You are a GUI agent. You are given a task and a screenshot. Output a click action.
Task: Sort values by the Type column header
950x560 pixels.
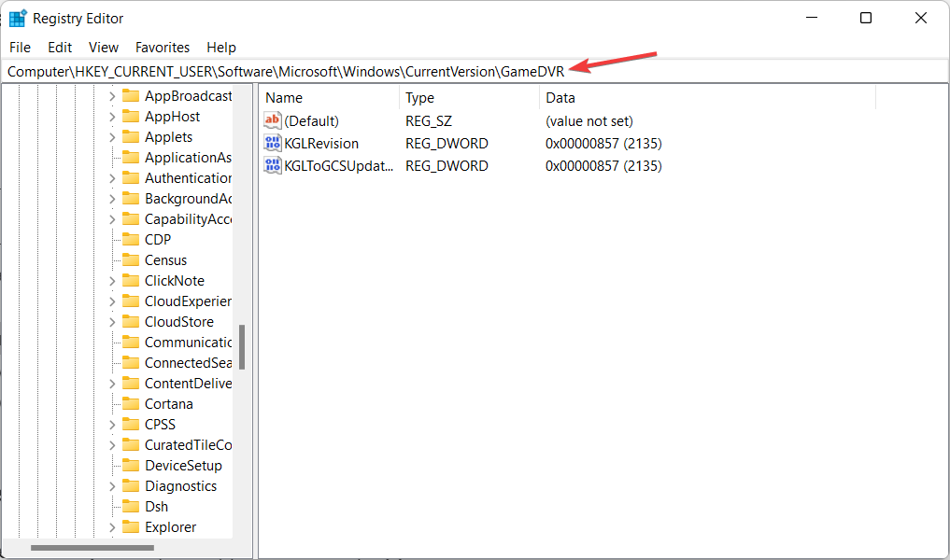coord(470,97)
